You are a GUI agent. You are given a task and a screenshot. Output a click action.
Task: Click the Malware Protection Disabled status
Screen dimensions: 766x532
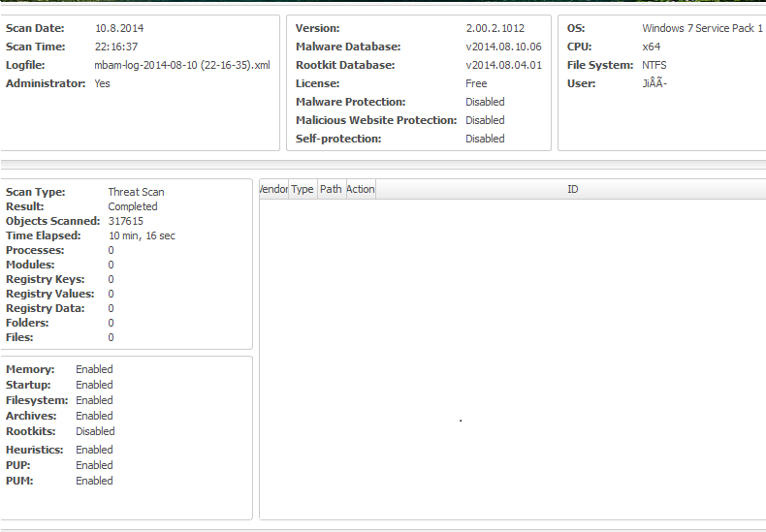click(x=485, y=102)
